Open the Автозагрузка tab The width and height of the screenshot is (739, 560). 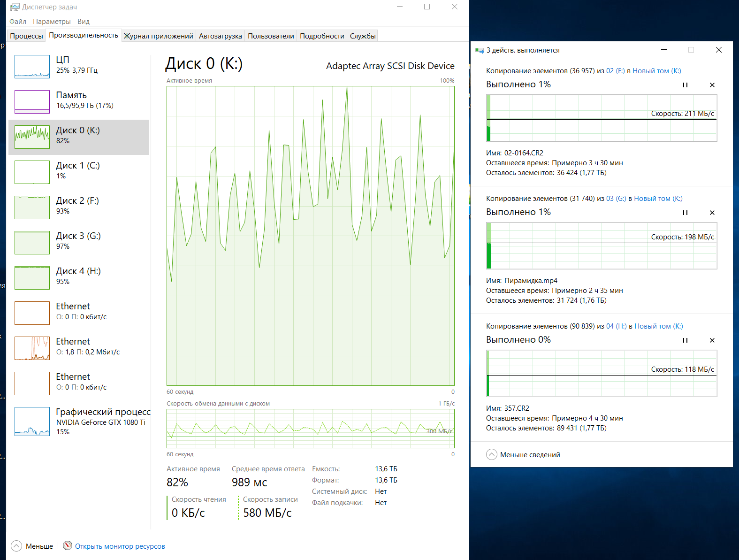point(220,36)
